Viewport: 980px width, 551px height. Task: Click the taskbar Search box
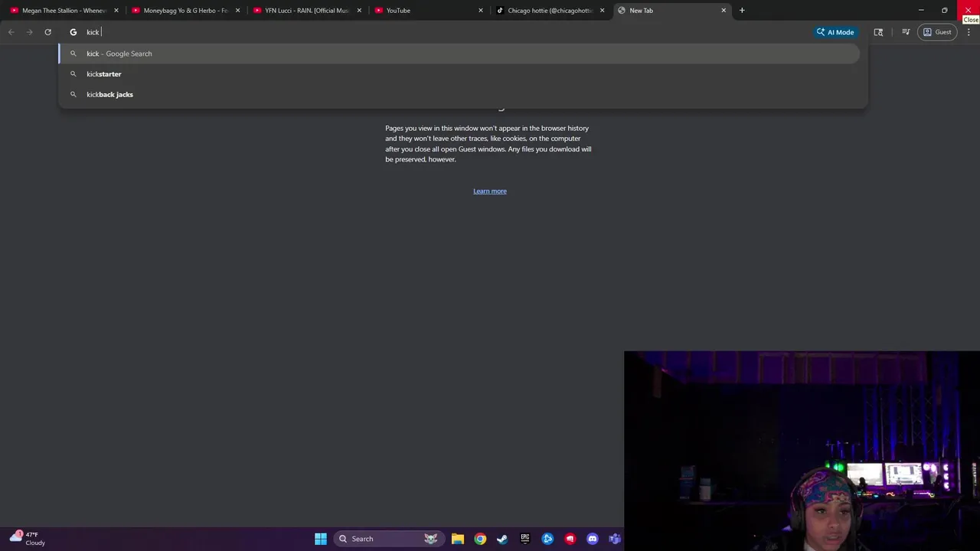[389, 539]
